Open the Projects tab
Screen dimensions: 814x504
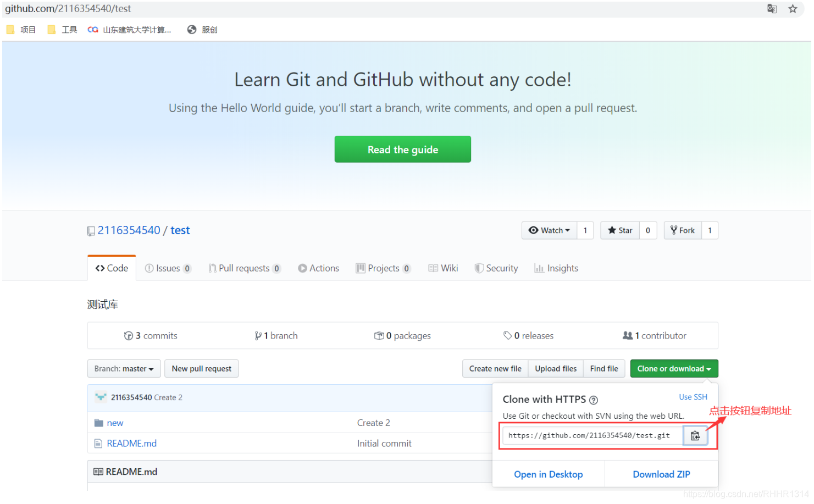click(x=383, y=268)
